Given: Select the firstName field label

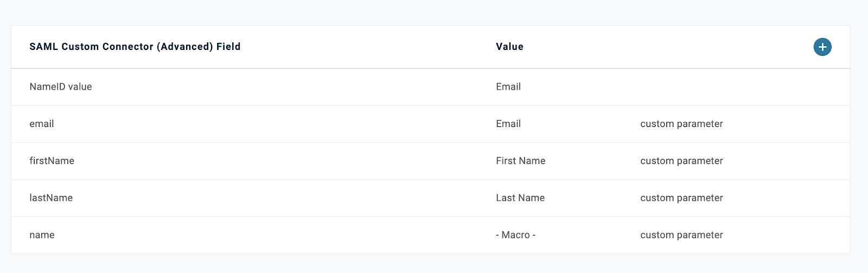Looking at the screenshot, I should tap(52, 161).
